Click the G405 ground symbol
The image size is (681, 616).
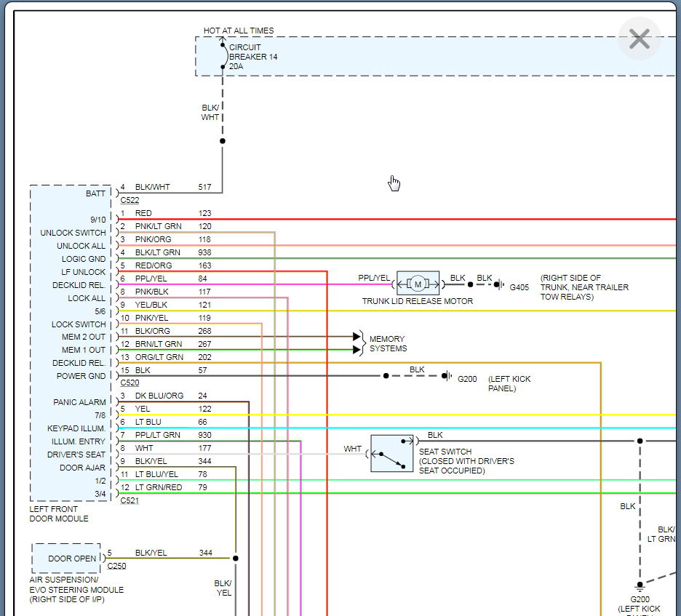coord(501,284)
